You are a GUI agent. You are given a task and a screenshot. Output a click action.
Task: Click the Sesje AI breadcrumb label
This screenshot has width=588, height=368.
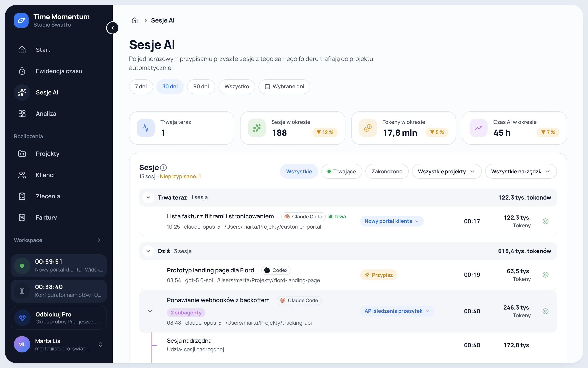coord(163,20)
